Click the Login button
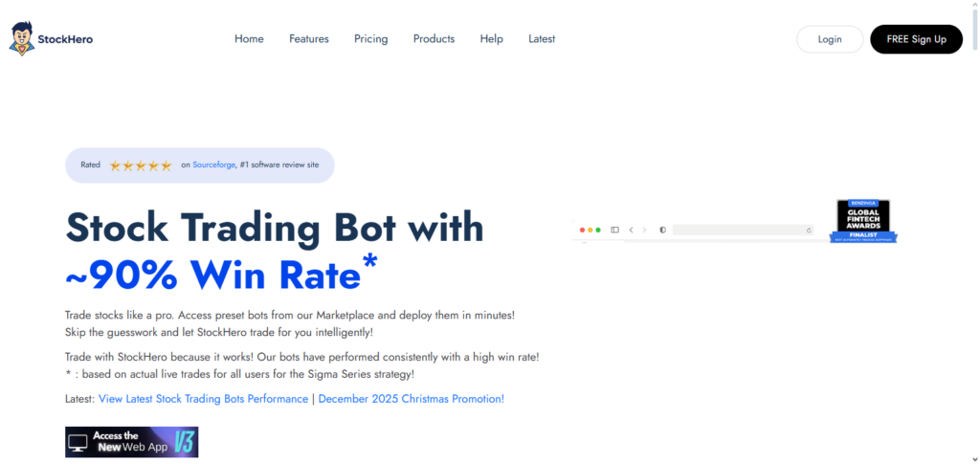 pyautogui.click(x=830, y=39)
